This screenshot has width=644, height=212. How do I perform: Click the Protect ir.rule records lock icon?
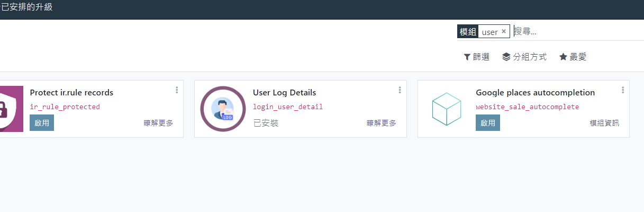click(x=12, y=109)
